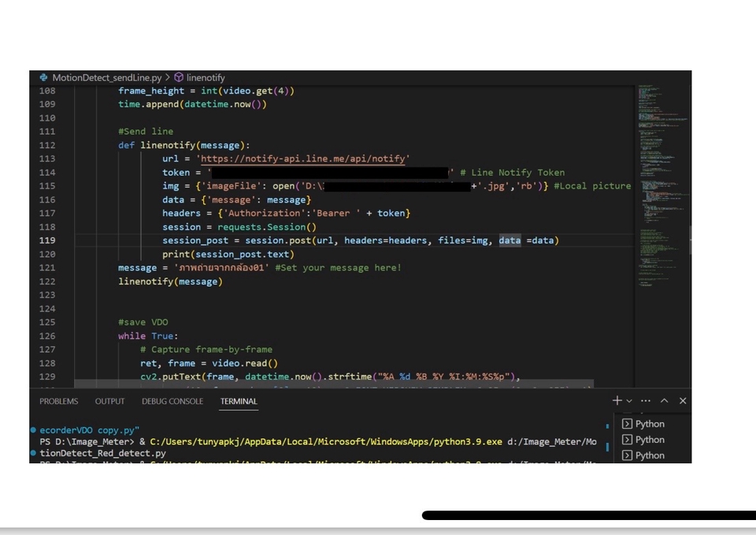Expand the breadcrumb chevron separator
This screenshot has width=756, height=535.
coord(168,77)
